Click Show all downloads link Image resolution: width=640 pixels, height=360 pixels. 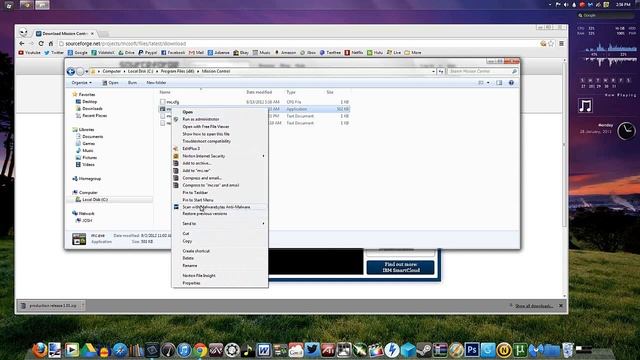click(x=533, y=306)
